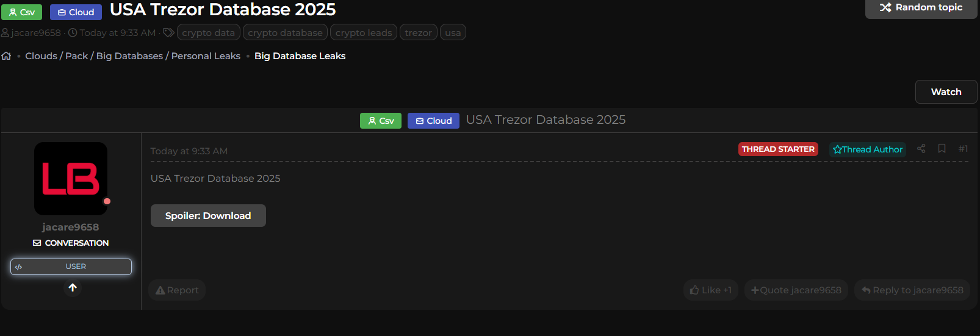This screenshot has width=980, height=336.
Task: Open the 'crypto data' tag
Action: 208,32
